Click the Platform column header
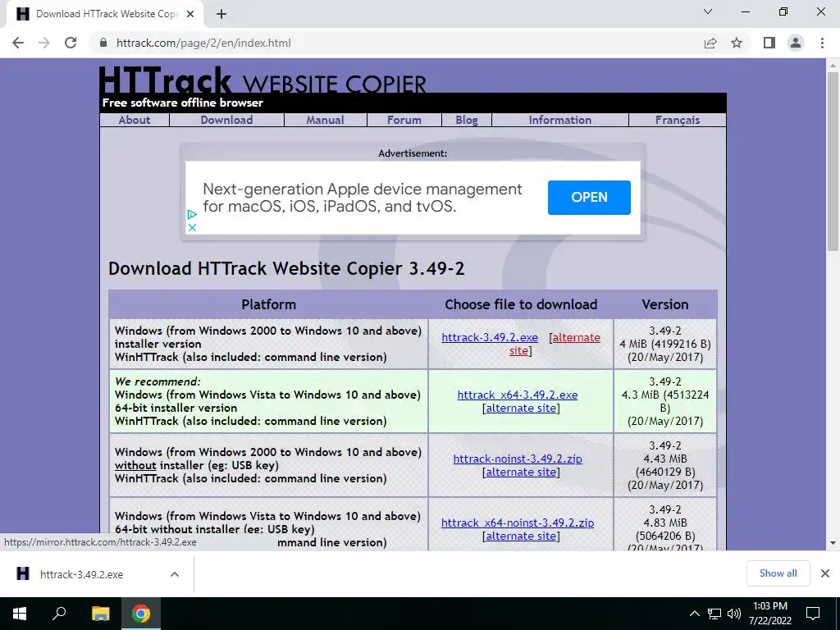Screen dimensions: 840x630 [268, 304]
